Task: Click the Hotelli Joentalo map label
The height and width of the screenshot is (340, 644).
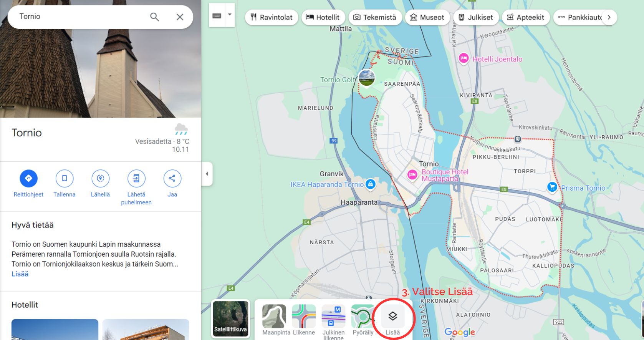Action: pyautogui.click(x=497, y=59)
